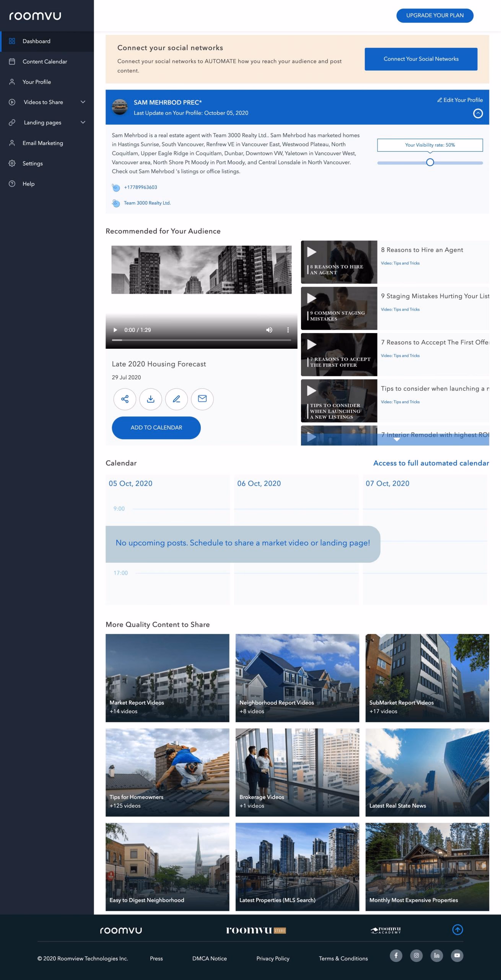Screen dimensions: 501x980
Task: Download the Housing Forecast video
Action: coord(151,399)
